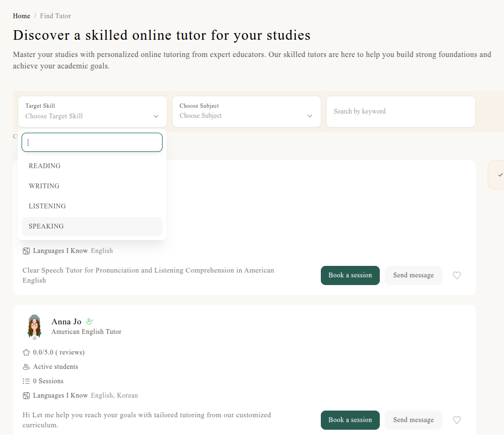The height and width of the screenshot is (435, 504).
Task: Book a session with Anna Jo
Action: [350, 420]
